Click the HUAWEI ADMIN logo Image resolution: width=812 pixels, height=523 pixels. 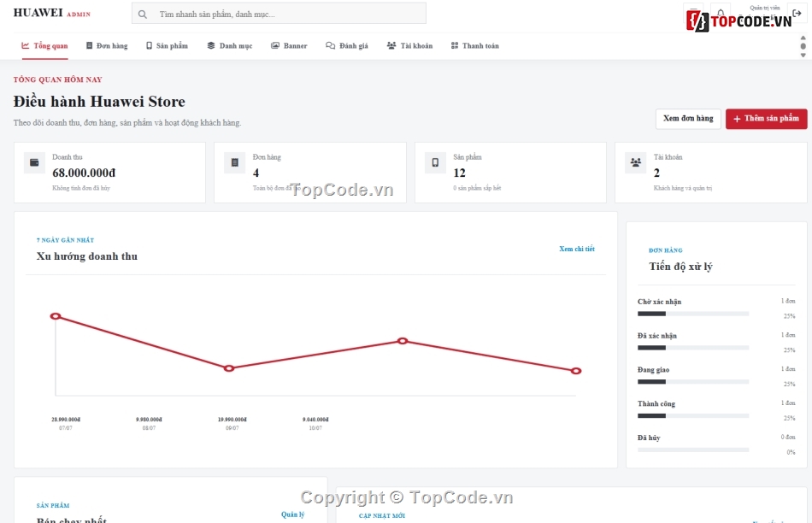click(x=52, y=13)
